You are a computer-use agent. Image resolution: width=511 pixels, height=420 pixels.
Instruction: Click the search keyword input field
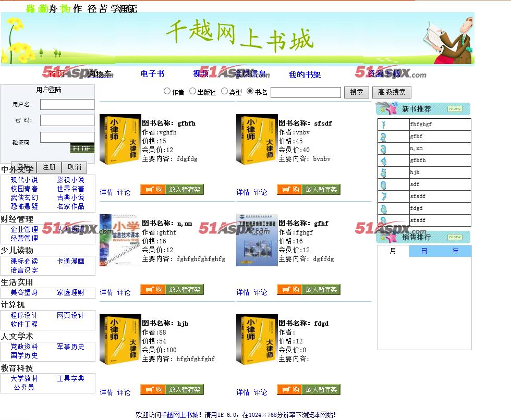point(306,92)
